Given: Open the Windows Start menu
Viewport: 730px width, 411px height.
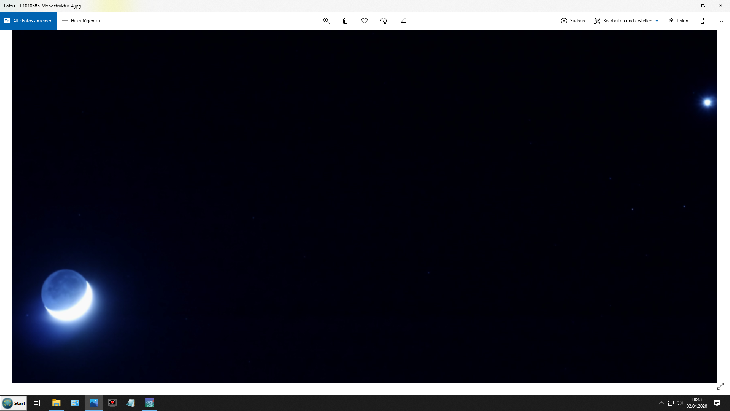Looking at the screenshot, I should pyautogui.click(x=14, y=403).
